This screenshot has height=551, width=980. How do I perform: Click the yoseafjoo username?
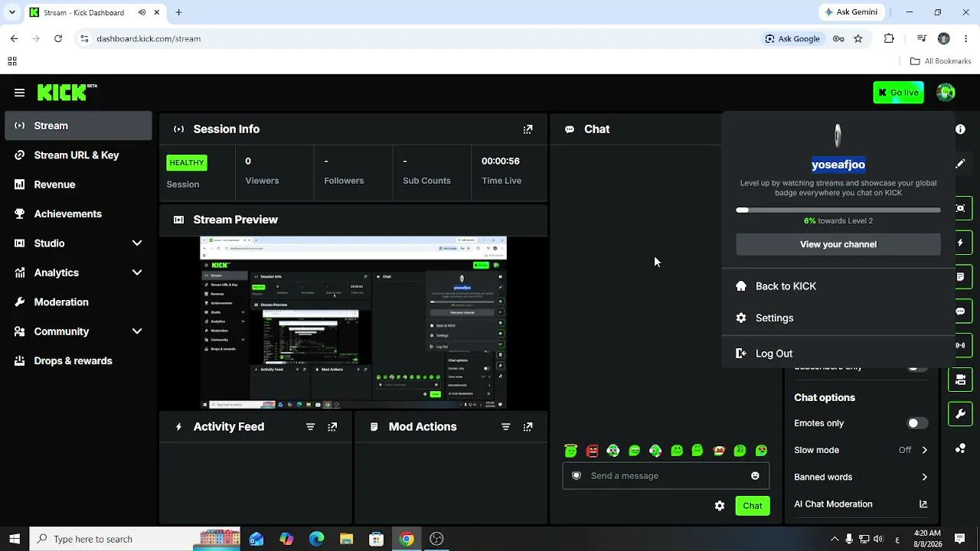click(838, 165)
